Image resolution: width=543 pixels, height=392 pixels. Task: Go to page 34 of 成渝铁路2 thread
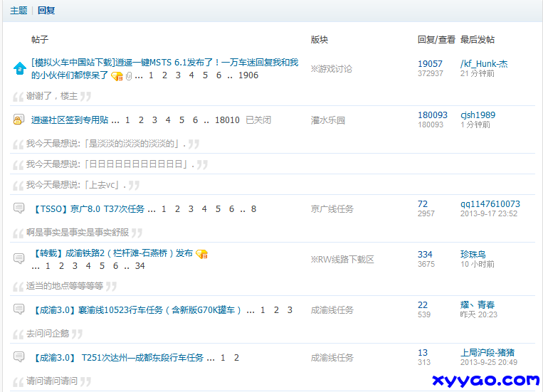[x=140, y=266]
